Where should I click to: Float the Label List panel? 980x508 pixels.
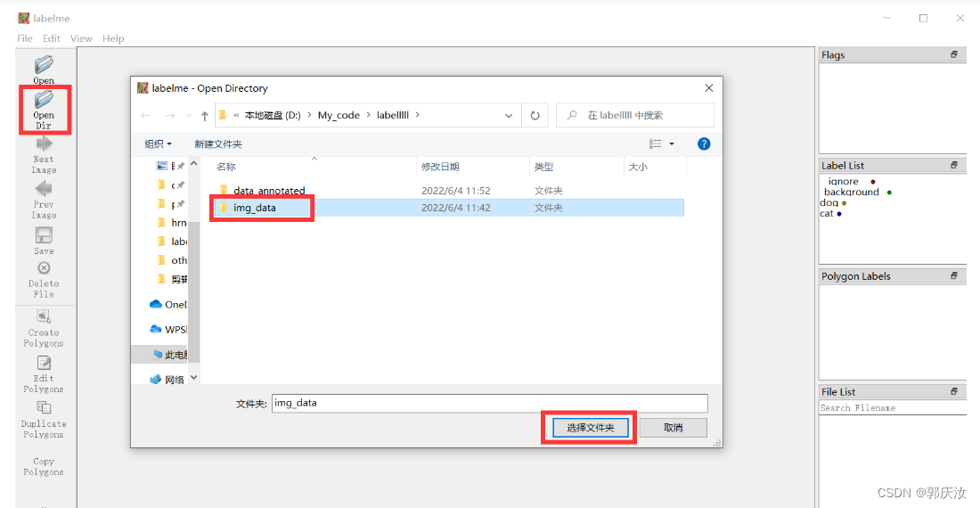click(x=954, y=165)
